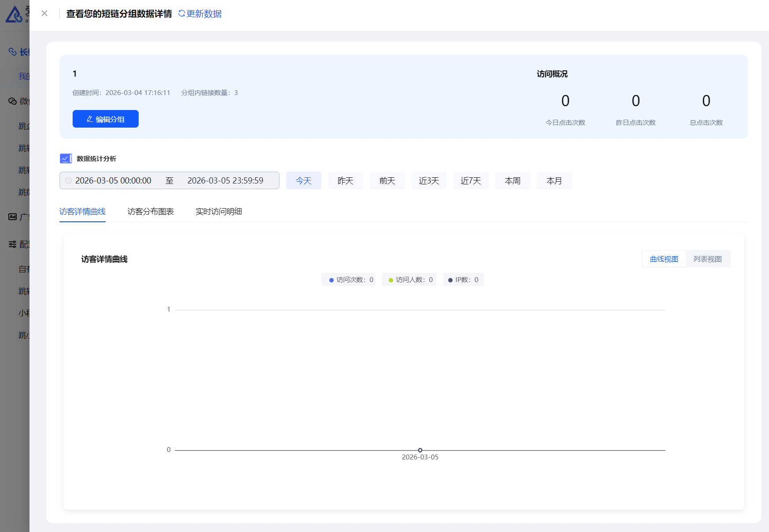Switch to the 访客分布图表 tab
The image size is (769, 532).
click(x=151, y=212)
